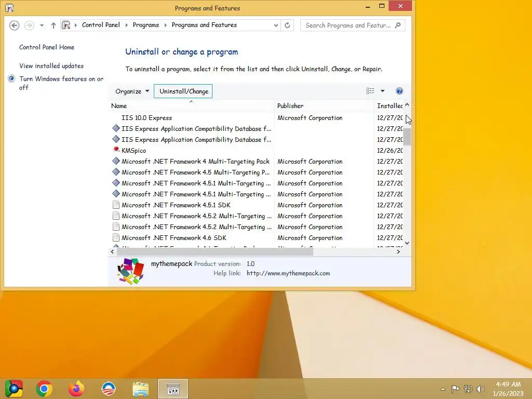Expand arrow after Programs breadcrumb
Viewport: 532px width, 399px height.
pyautogui.click(x=166, y=25)
